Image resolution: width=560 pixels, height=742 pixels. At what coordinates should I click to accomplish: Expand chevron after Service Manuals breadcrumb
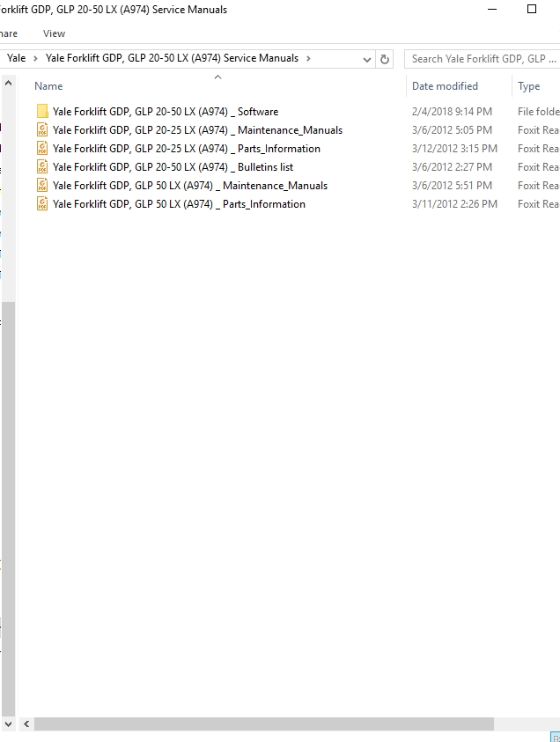(309, 59)
